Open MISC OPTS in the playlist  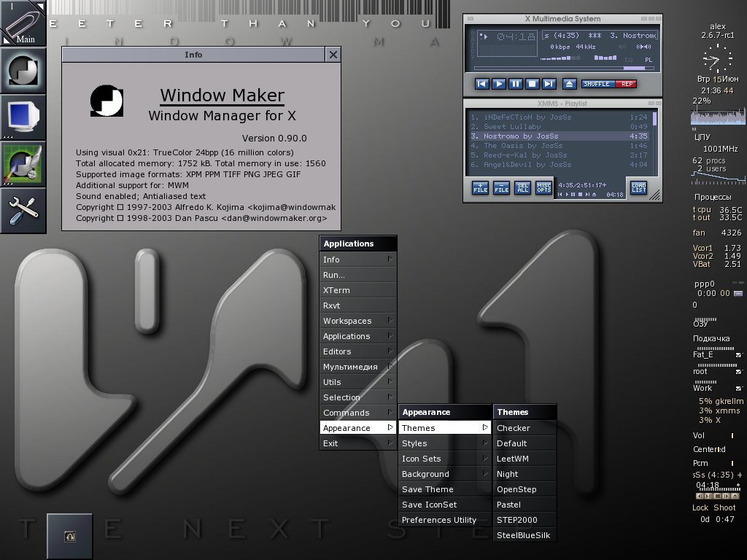pyautogui.click(x=543, y=187)
